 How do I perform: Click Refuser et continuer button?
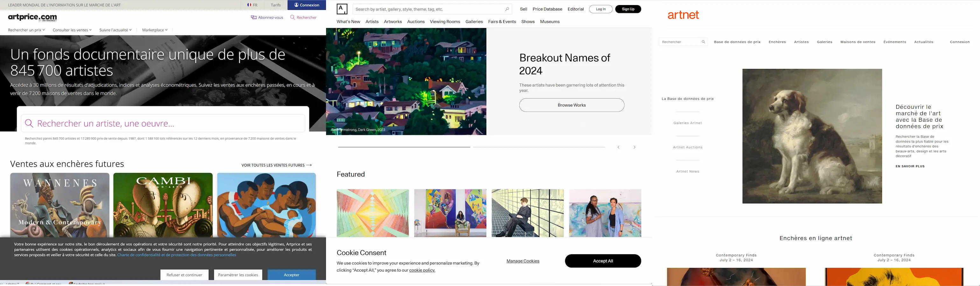click(x=184, y=275)
